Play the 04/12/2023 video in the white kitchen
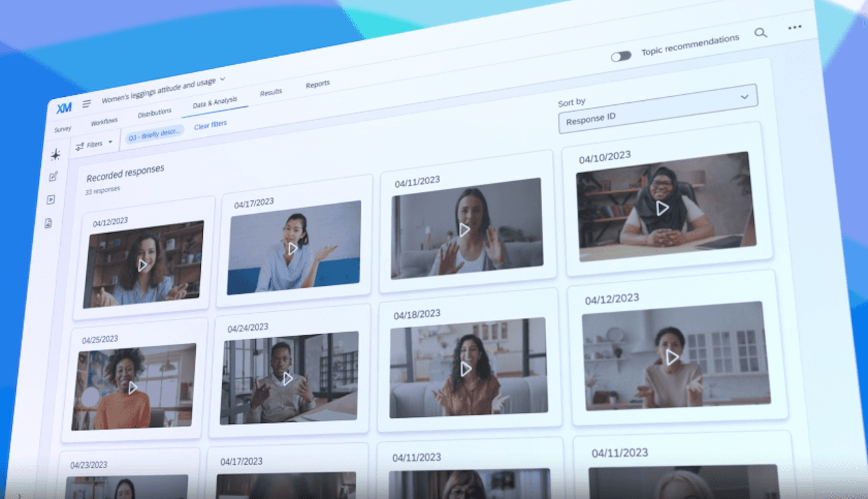The image size is (868, 499). click(672, 357)
